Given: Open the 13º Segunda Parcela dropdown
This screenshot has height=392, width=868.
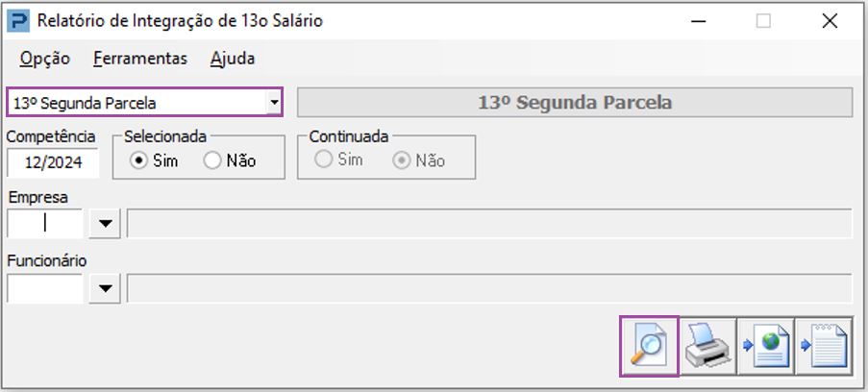Looking at the screenshot, I should (x=274, y=102).
